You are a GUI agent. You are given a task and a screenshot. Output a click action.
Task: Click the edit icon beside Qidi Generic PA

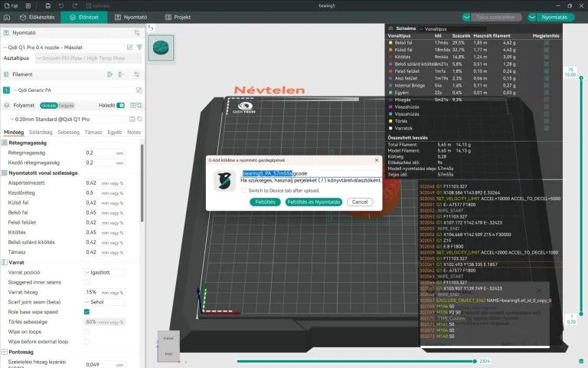139,90
